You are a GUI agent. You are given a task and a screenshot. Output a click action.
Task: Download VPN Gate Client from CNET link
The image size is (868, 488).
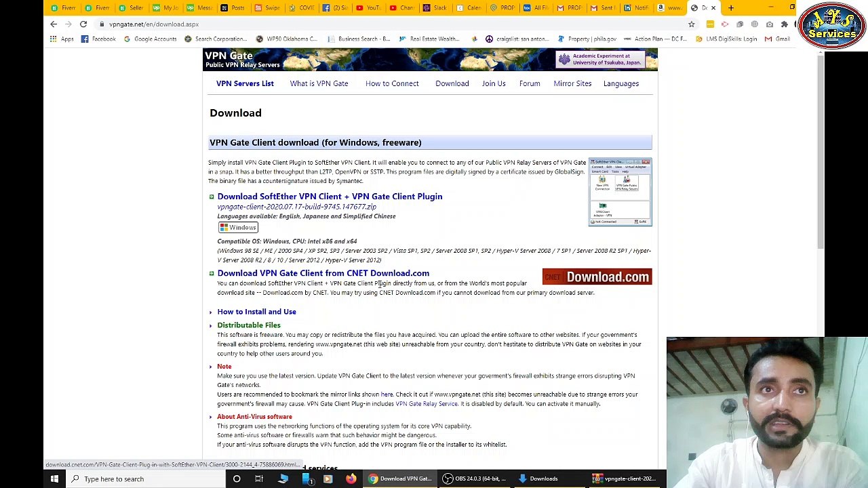click(323, 273)
